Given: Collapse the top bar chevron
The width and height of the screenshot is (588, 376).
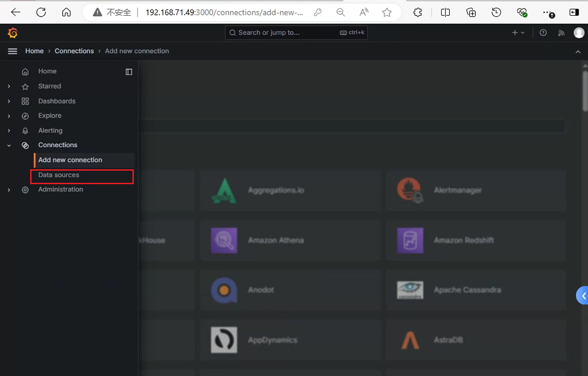Looking at the screenshot, I should [578, 52].
